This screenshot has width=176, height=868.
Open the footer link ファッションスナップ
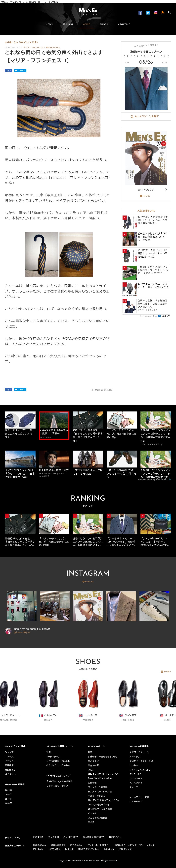(57, 786)
